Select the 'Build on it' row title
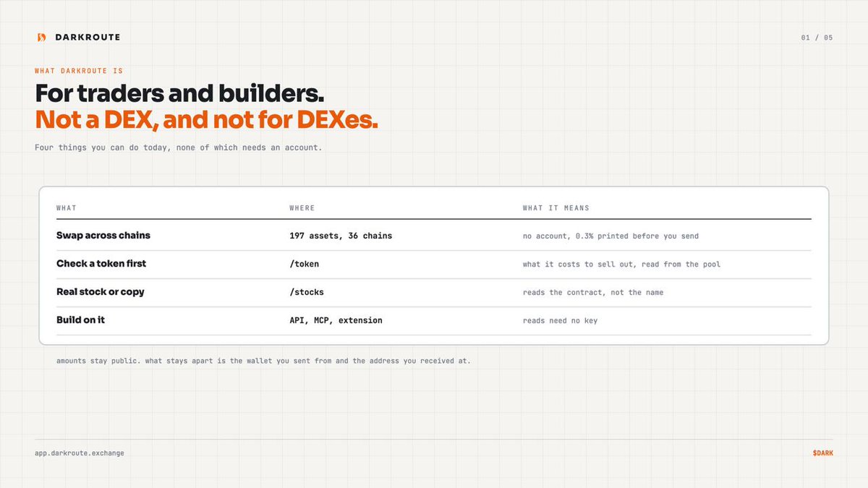The height and width of the screenshot is (488, 868). pos(80,320)
